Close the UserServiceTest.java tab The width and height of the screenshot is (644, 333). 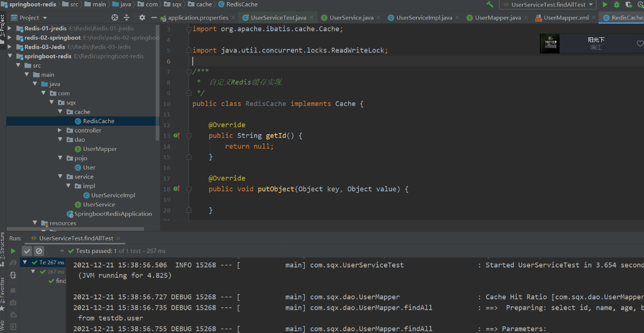click(x=312, y=18)
